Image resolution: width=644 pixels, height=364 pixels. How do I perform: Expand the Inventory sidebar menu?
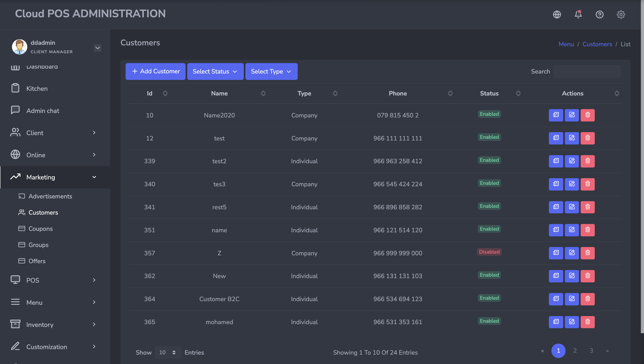[55, 324]
